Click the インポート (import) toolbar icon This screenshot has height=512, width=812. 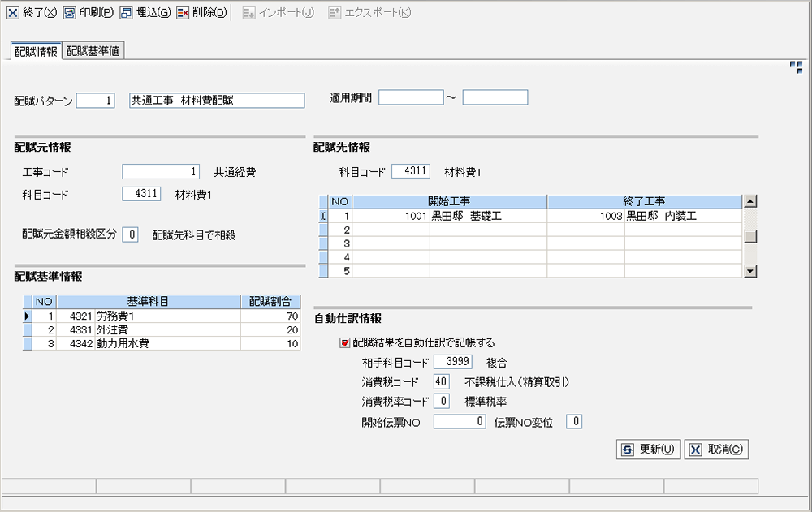(250, 13)
